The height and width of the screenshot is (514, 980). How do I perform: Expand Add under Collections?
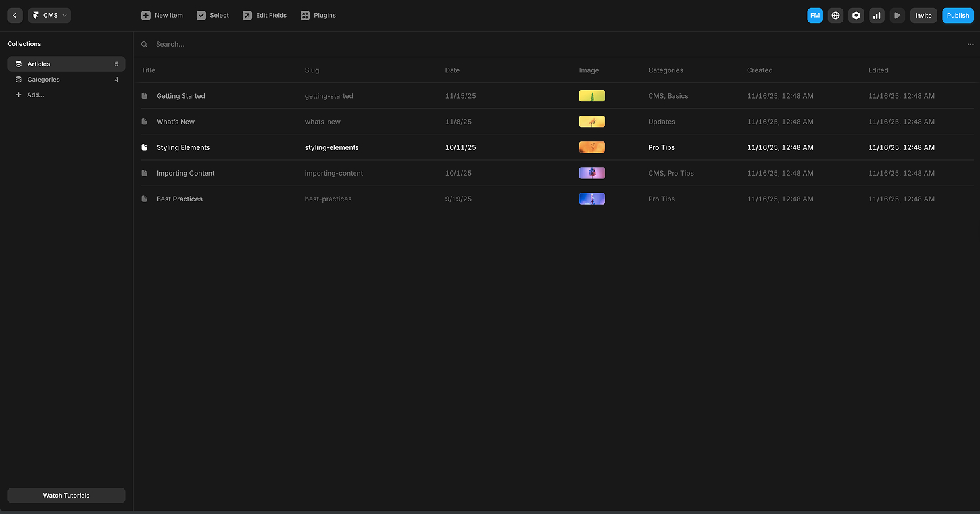30,95
